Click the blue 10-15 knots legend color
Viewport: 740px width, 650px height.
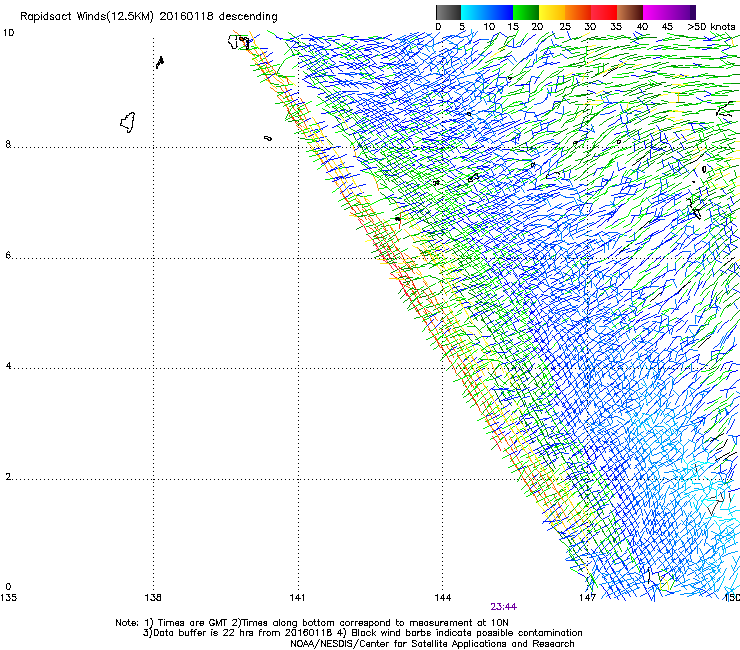(x=499, y=12)
